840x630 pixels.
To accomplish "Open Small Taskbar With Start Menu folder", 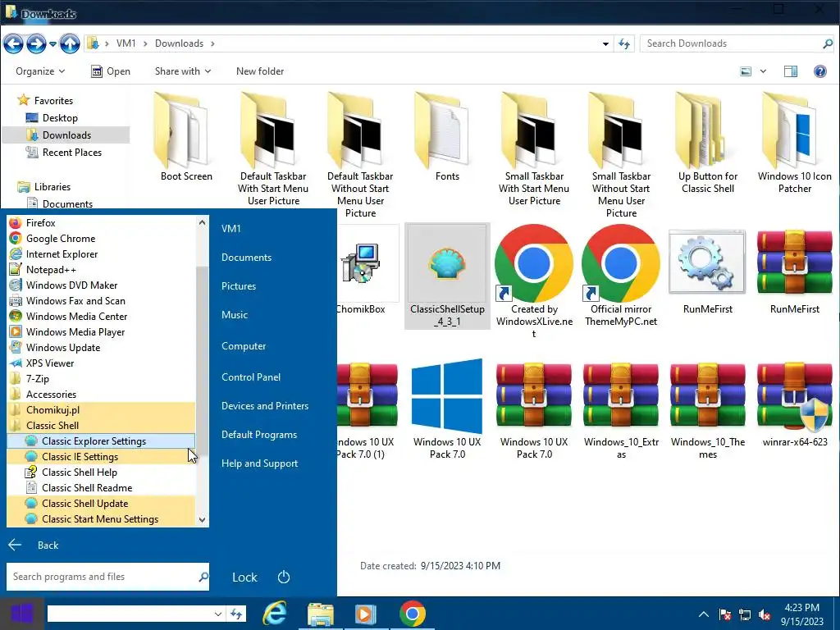I will point(534,148).
